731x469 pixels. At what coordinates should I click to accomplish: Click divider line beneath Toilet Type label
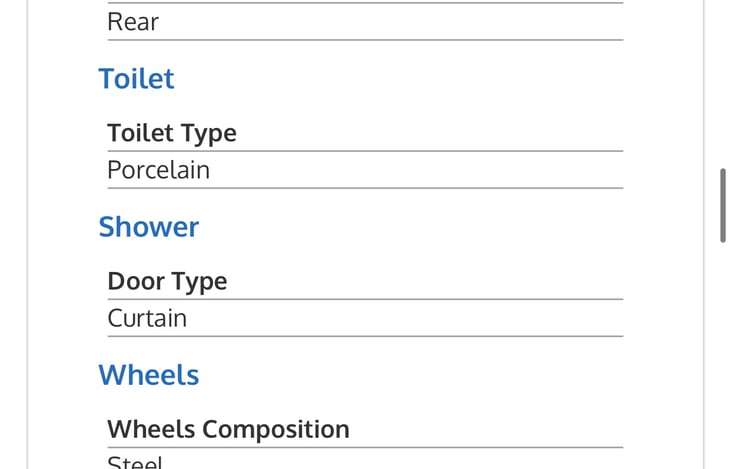(x=366, y=151)
